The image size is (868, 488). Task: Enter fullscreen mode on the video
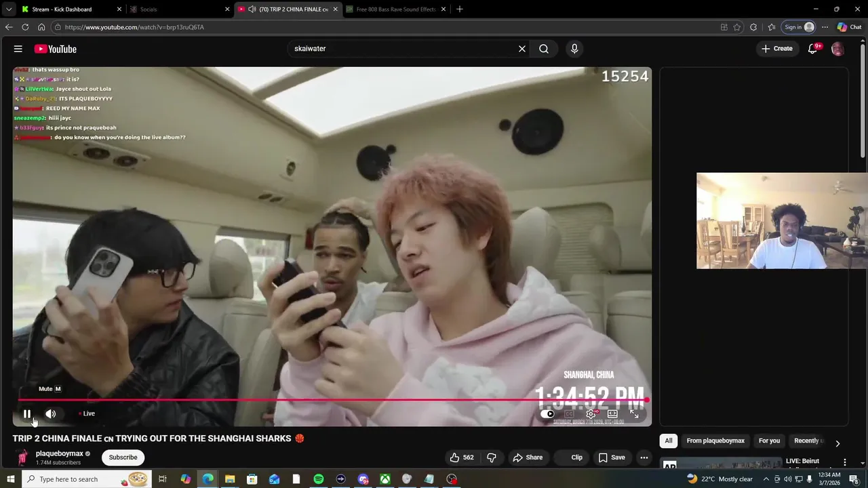(x=634, y=414)
